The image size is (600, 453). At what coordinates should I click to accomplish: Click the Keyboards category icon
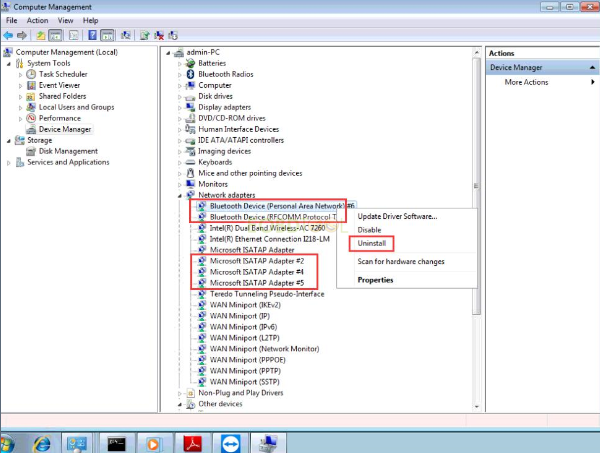(x=190, y=162)
